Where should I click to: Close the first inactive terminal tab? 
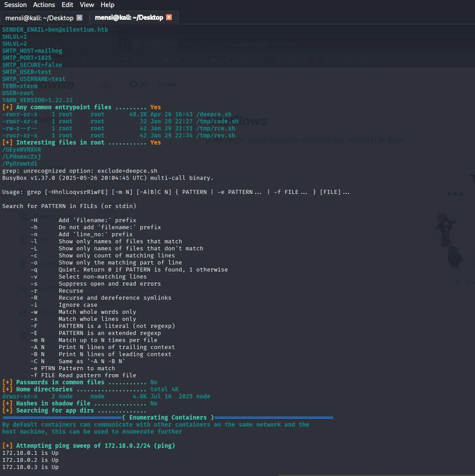(79, 18)
